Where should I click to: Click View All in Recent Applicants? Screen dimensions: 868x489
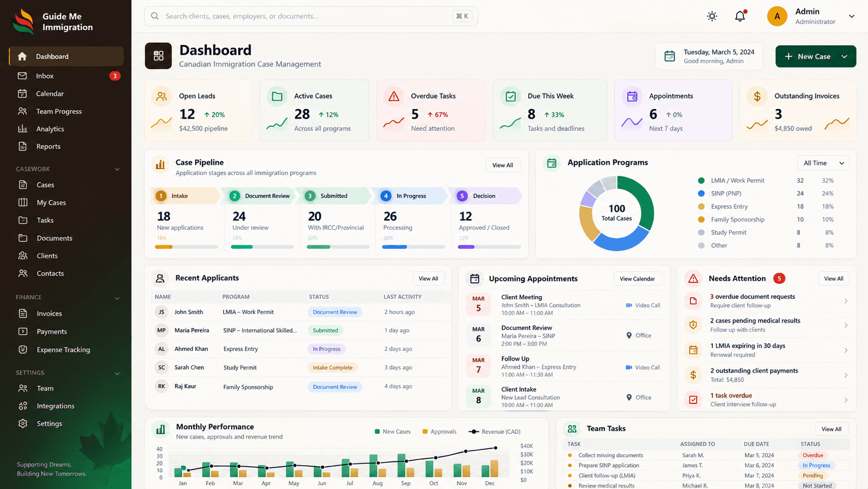tap(428, 279)
